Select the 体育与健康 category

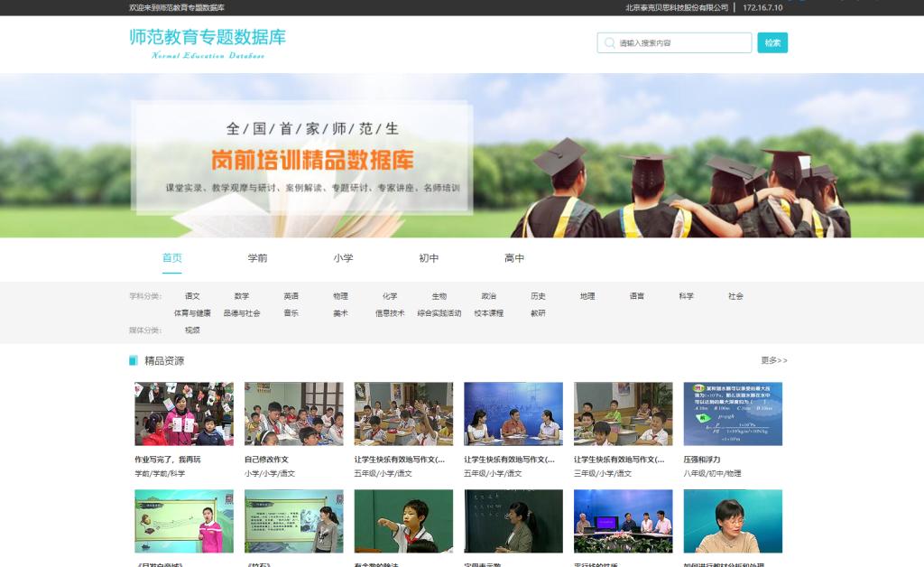coord(192,313)
